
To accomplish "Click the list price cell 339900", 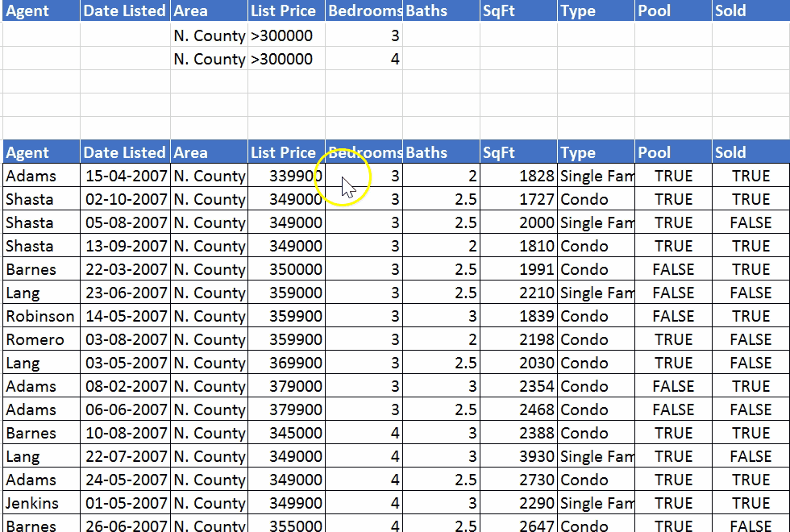I will pos(287,176).
